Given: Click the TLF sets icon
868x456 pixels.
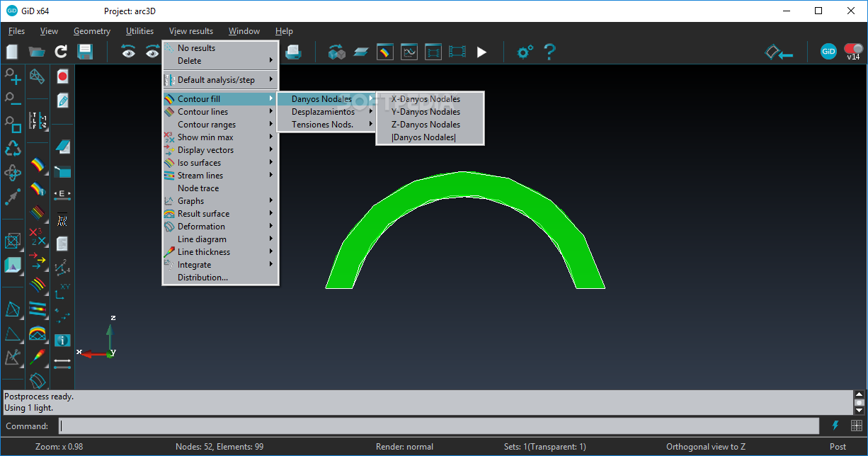Looking at the screenshot, I should click(x=38, y=121).
